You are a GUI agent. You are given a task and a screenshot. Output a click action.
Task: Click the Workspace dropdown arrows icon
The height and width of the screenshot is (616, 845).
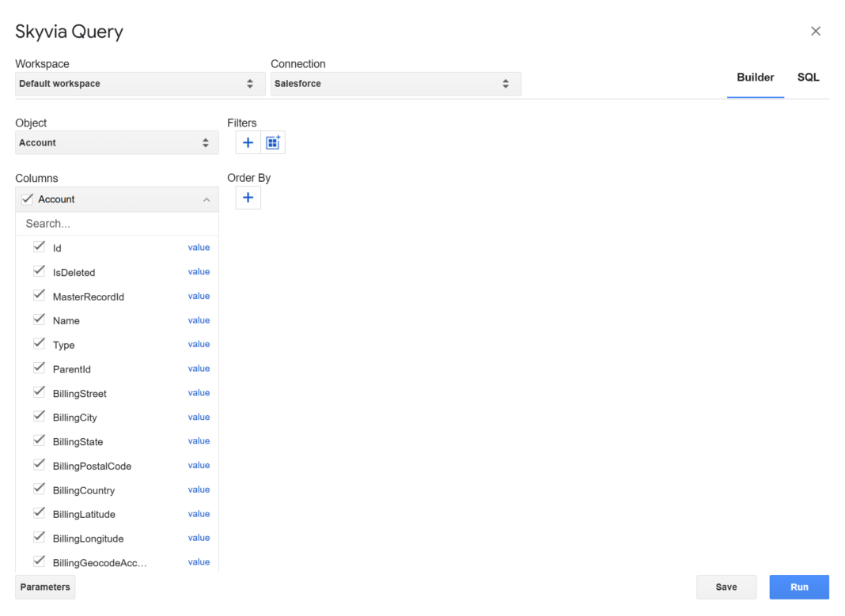(x=252, y=83)
